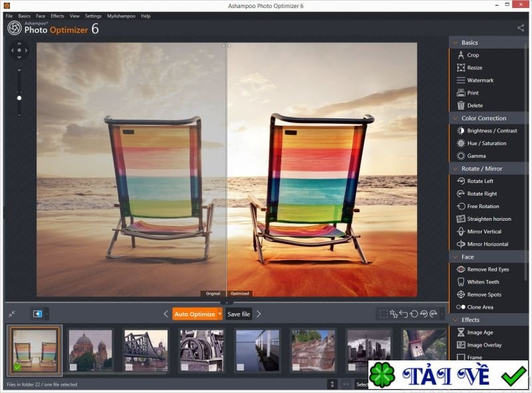The width and height of the screenshot is (532, 393).
Task: Activate the Remove Red Eyes tool
Action: coord(483,269)
